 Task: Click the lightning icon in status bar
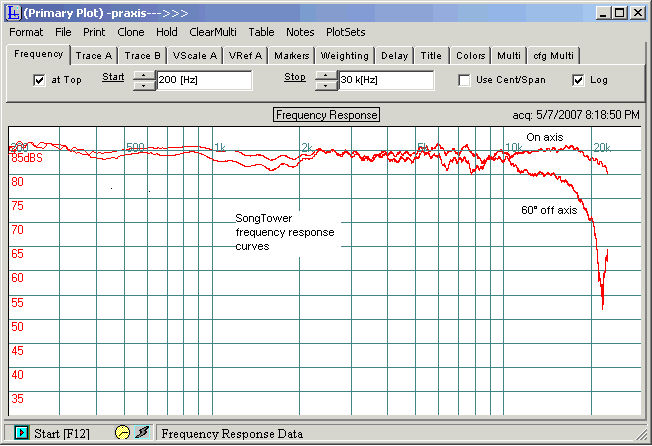click(x=142, y=433)
